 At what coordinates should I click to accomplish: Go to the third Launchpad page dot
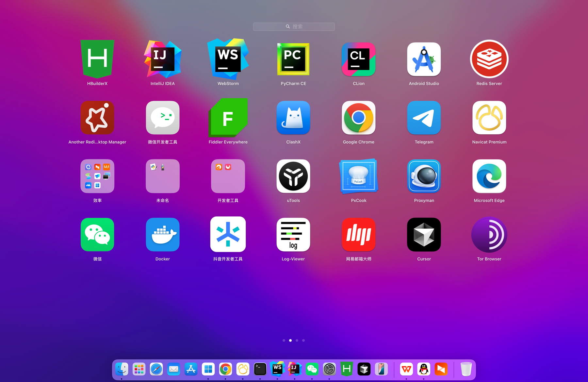(297, 340)
